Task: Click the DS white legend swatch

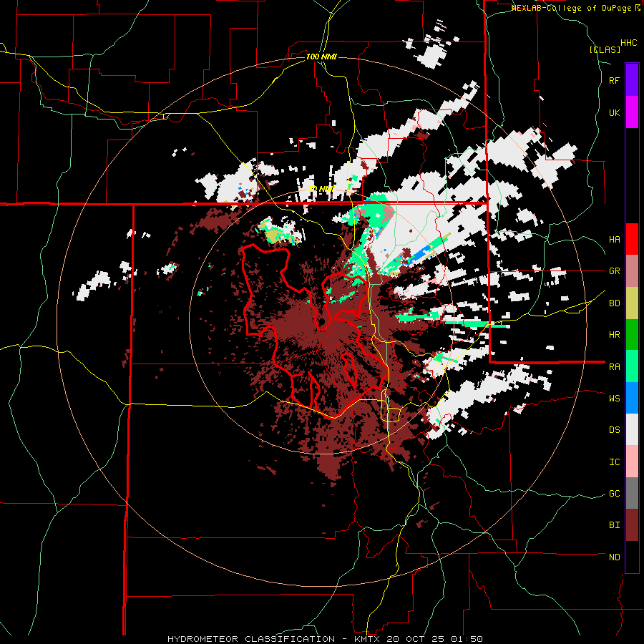Action: 632,429
